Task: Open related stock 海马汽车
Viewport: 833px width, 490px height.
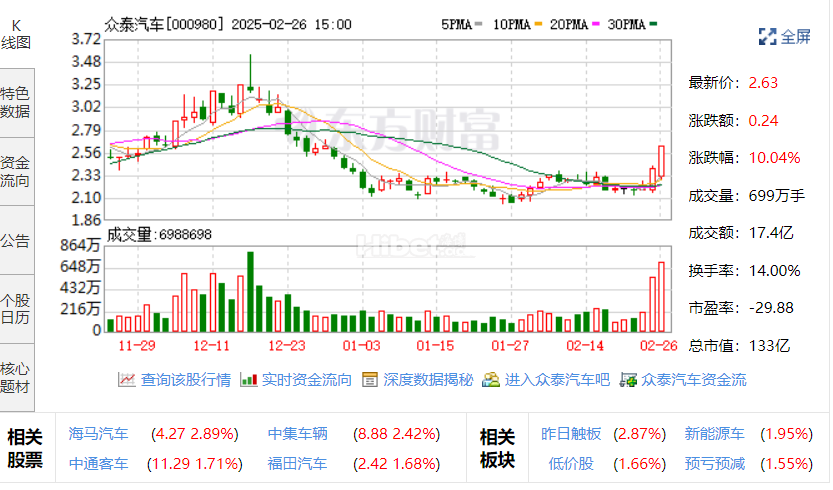Action: tap(98, 434)
